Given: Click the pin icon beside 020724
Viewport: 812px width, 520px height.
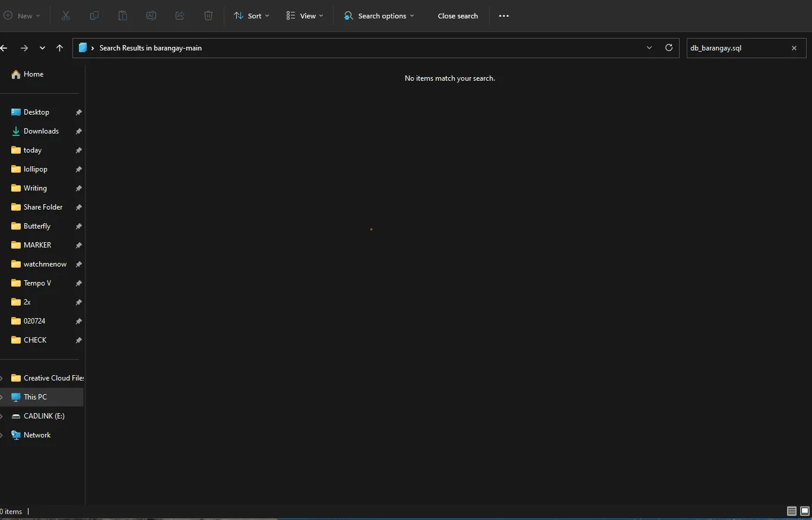Looking at the screenshot, I should pos(78,321).
